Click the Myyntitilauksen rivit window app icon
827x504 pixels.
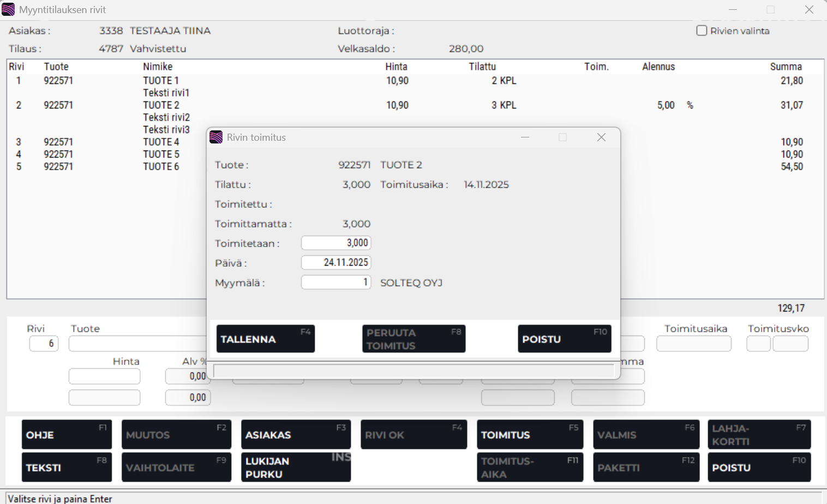pyautogui.click(x=8, y=10)
